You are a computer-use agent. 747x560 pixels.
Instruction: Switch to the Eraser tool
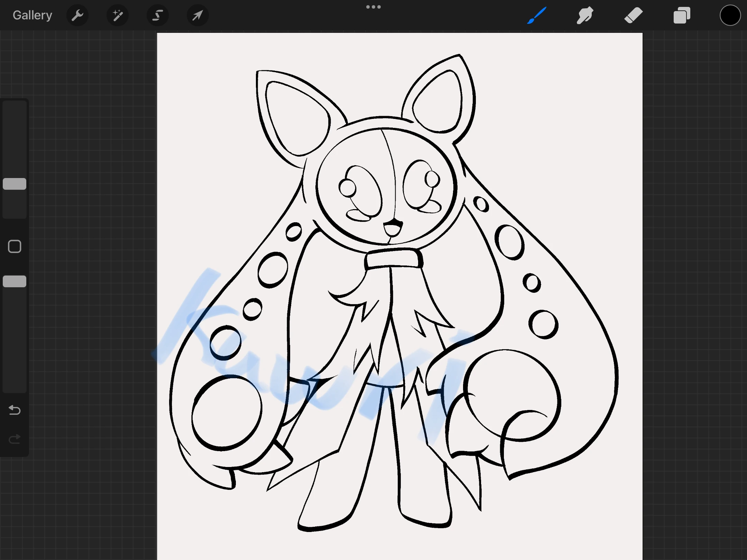(633, 15)
